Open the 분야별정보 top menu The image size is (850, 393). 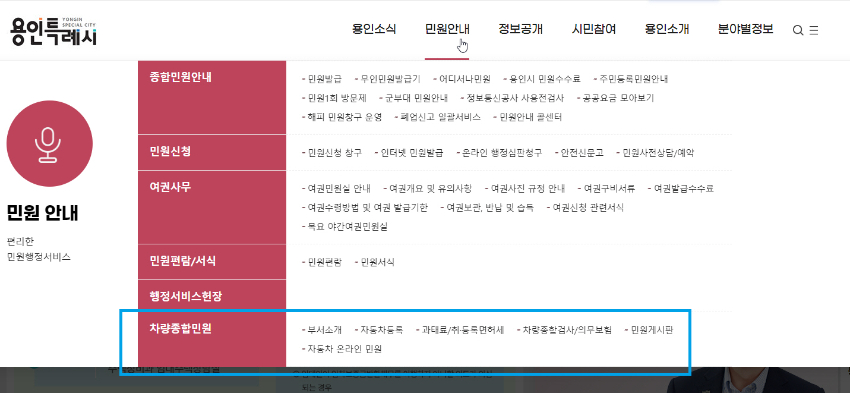(x=745, y=29)
